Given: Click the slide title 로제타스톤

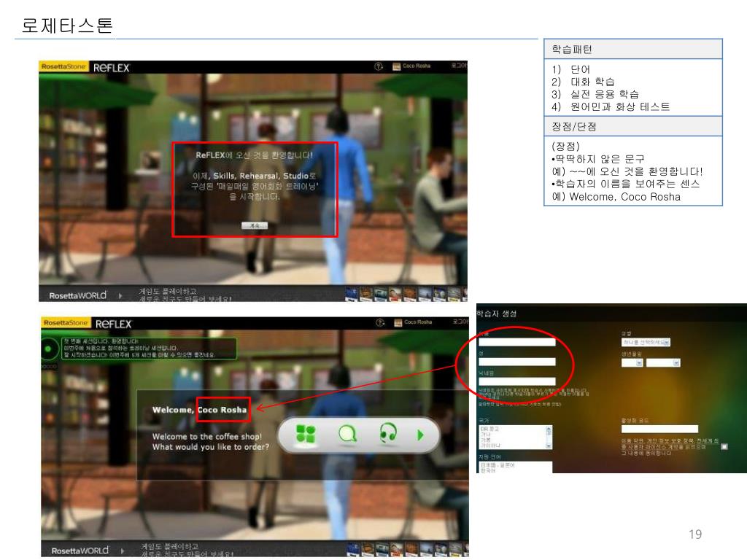Looking at the screenshot, I should 67,26.
